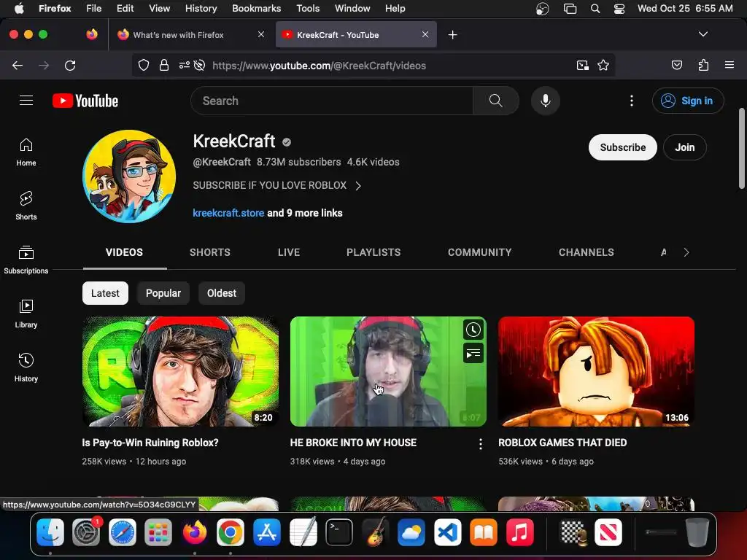Screen dimensions: 747x560
Task: Click the Subscribe button
Action: (623, 147)
